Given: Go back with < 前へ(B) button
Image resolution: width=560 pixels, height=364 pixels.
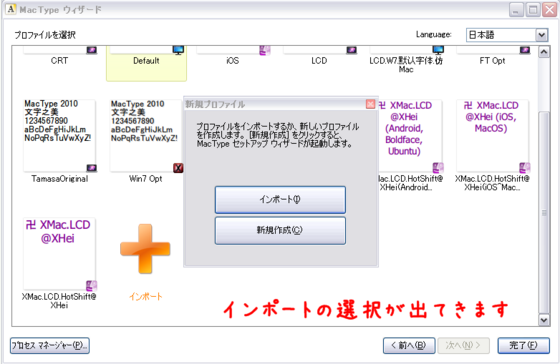Looking at the screenshot, I should 409,345.
